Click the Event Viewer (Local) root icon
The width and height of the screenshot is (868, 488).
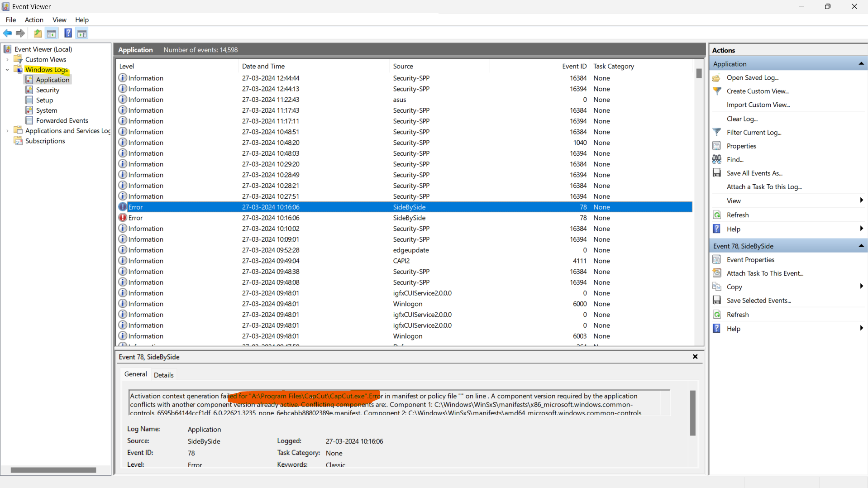pos(8,49)
